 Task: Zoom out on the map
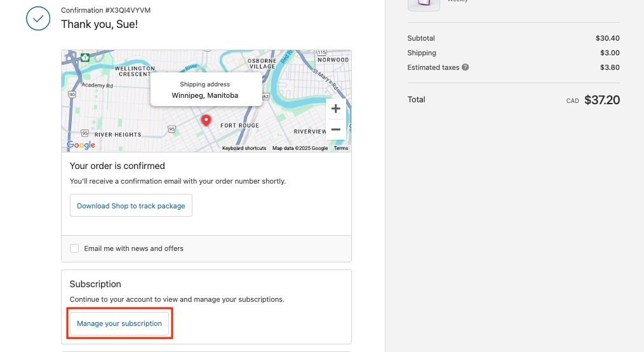click(x=335, y=130)
